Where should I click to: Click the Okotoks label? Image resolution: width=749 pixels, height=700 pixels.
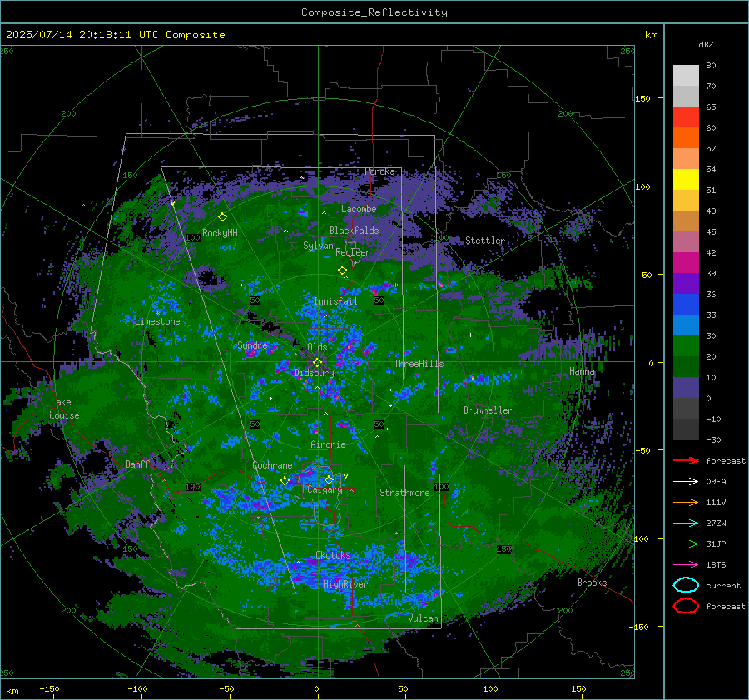click(x=333, y=555)
